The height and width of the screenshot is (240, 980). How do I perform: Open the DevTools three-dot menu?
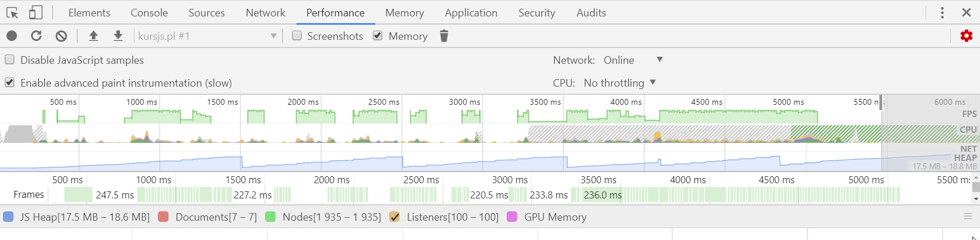(x=942, y=12)
